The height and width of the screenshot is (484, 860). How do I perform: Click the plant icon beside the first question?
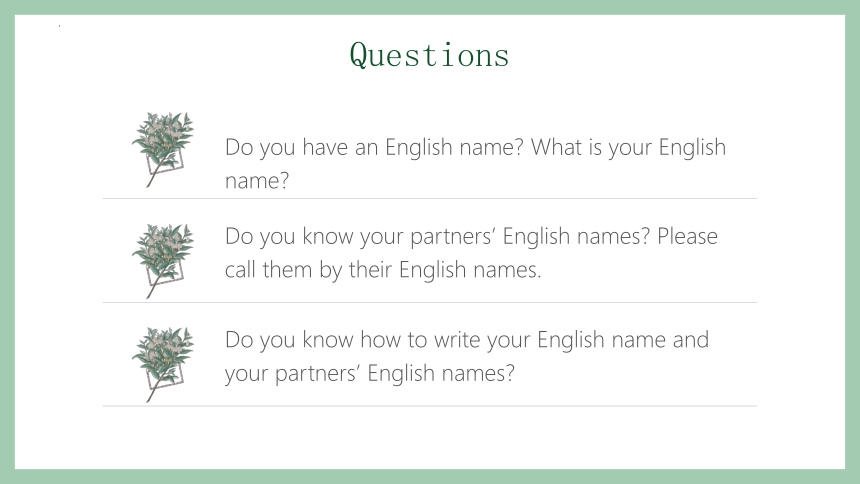(x=163, y=149)
